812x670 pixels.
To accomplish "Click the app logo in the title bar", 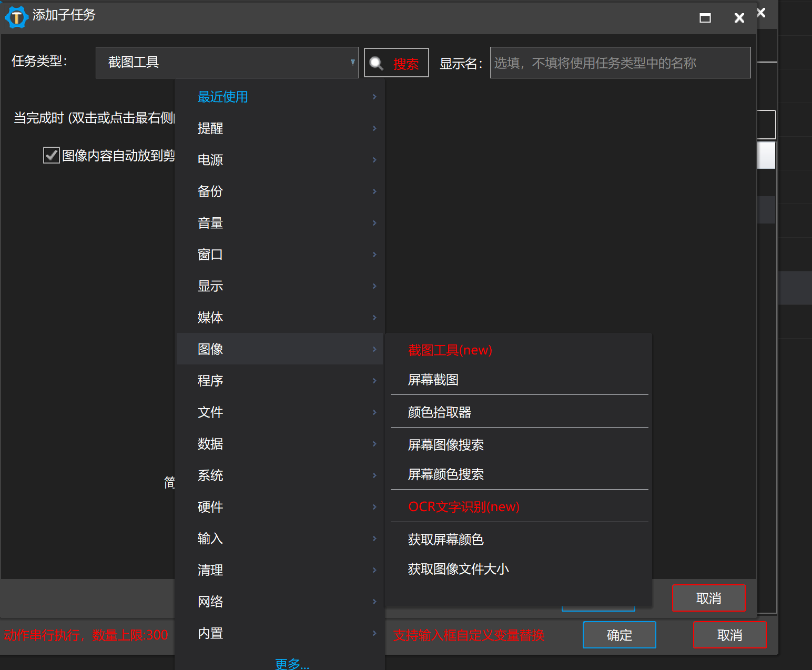I will 16,17.
